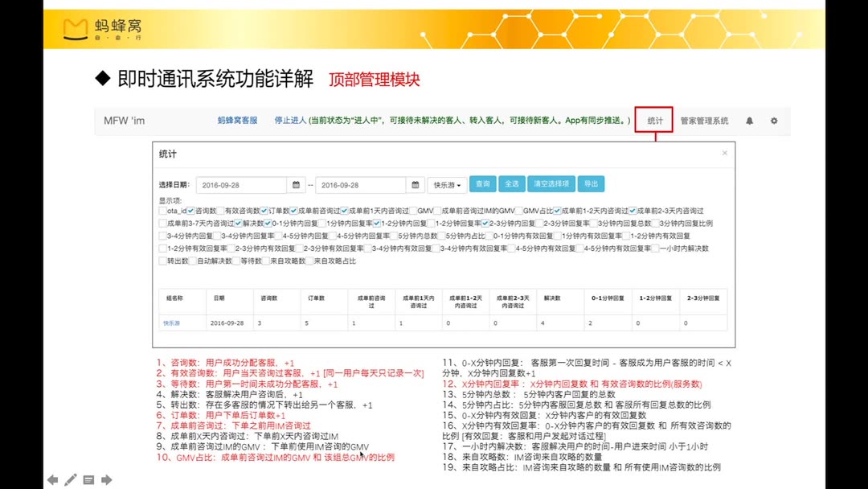The width and height of the screenshot is (868, 489).
Task: Switch to the 统计 tab
Action: (x=653, y=119)
